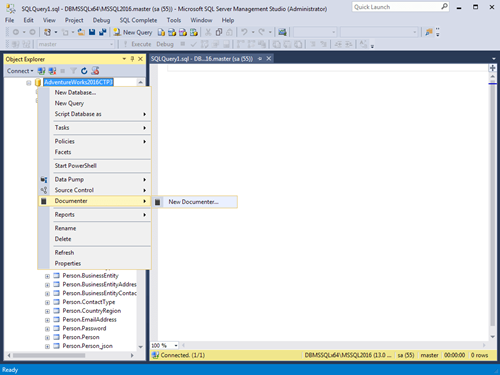Image resolution: width=500 pixels, height=375 pixels.
Task: Select Start PowerShell menu entry
Action: click(95, 166)
